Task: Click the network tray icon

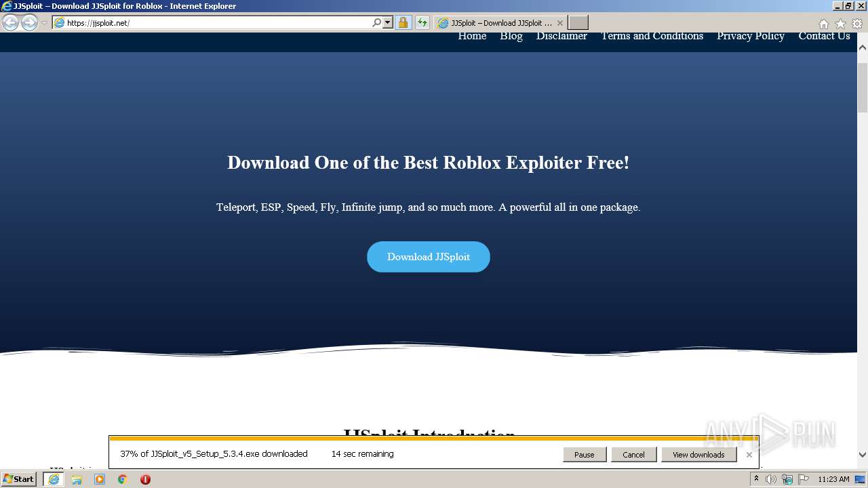Action: pyautogui.click(x=787, y=479)
